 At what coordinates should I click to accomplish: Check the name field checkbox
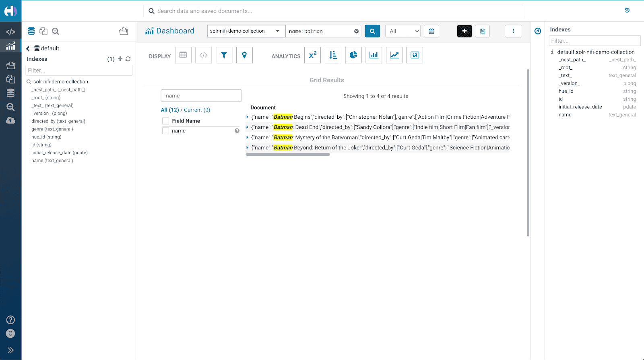point(165,131)
